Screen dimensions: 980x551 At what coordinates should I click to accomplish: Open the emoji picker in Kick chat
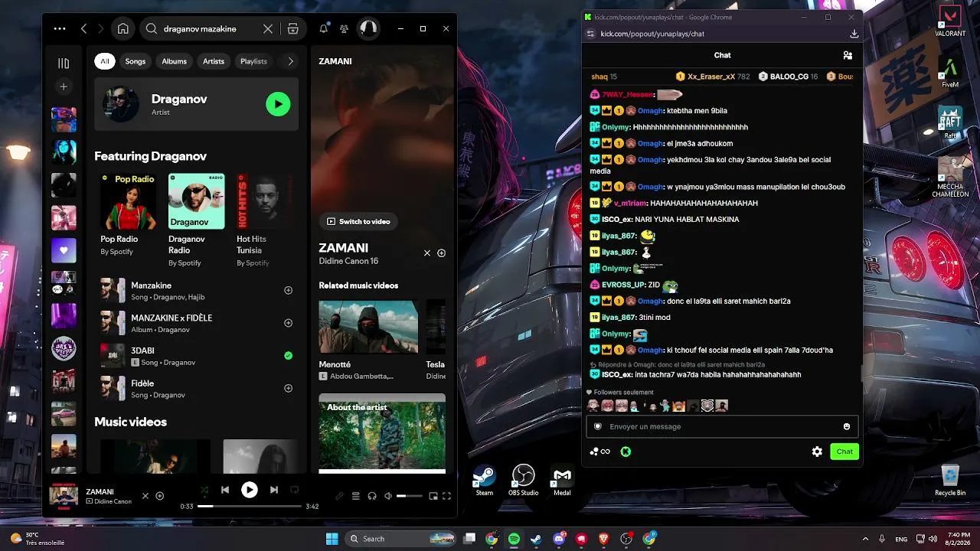pyautogui.click(x=847, y=426)
